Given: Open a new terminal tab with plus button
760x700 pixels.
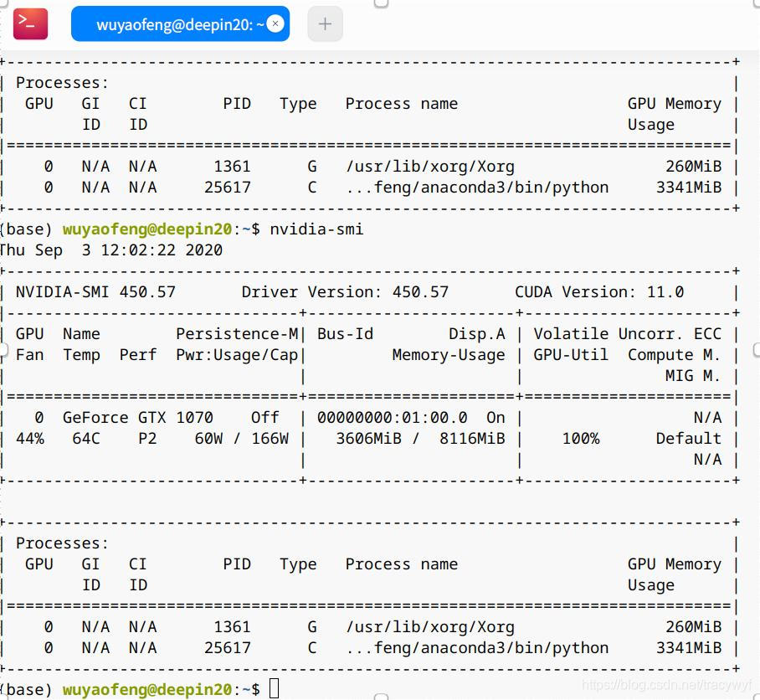Looking at the screenshot, I should tap(326, 23).
